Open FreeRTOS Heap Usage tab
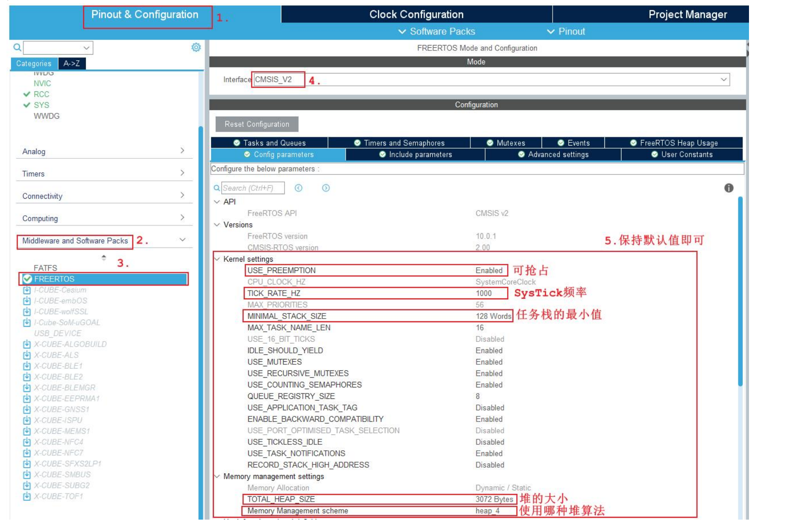788x532 pixels. coord(674,143)
